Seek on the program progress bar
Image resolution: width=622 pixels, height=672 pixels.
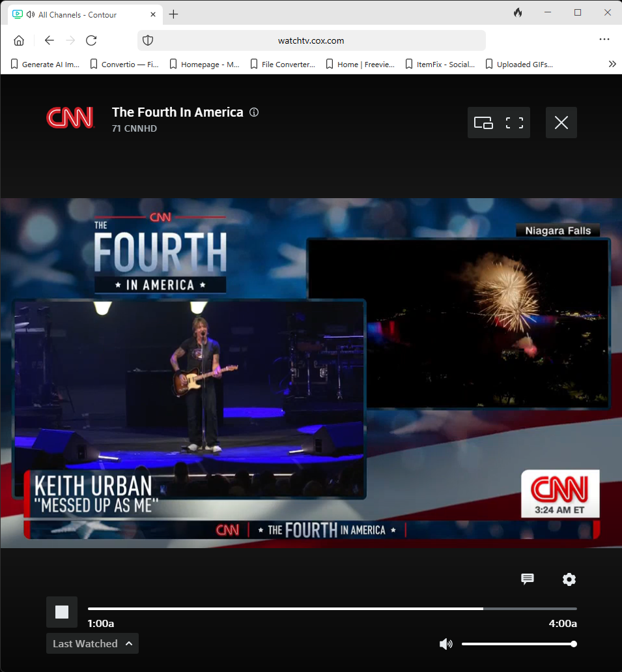point(332,609)
